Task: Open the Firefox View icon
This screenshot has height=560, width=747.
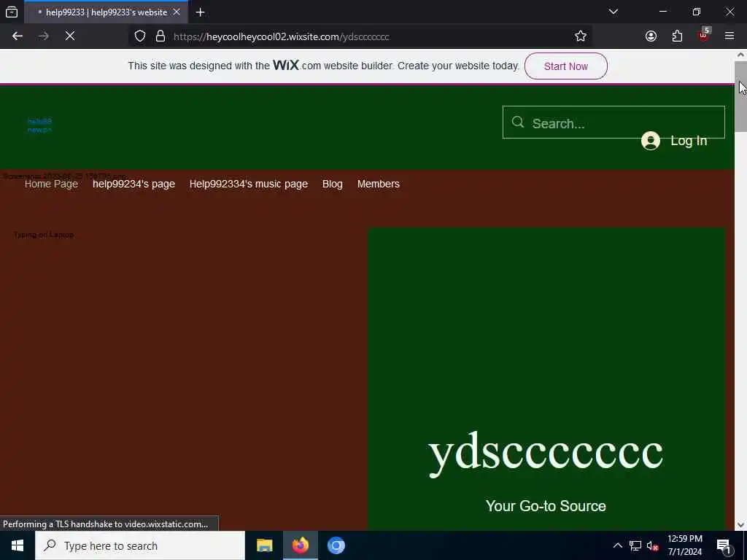Action: click(x=12, y=12)
